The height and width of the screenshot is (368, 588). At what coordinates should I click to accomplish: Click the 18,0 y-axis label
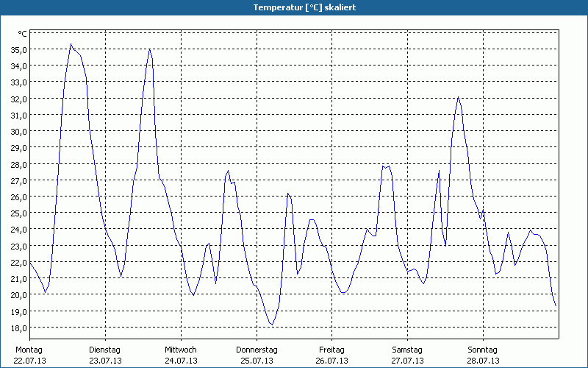[18, 327]
